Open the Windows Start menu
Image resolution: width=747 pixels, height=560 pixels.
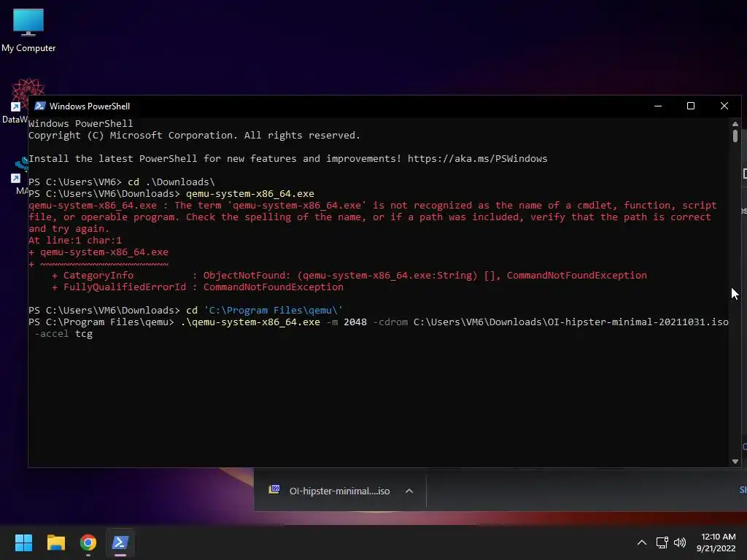(x=23, y=542)
